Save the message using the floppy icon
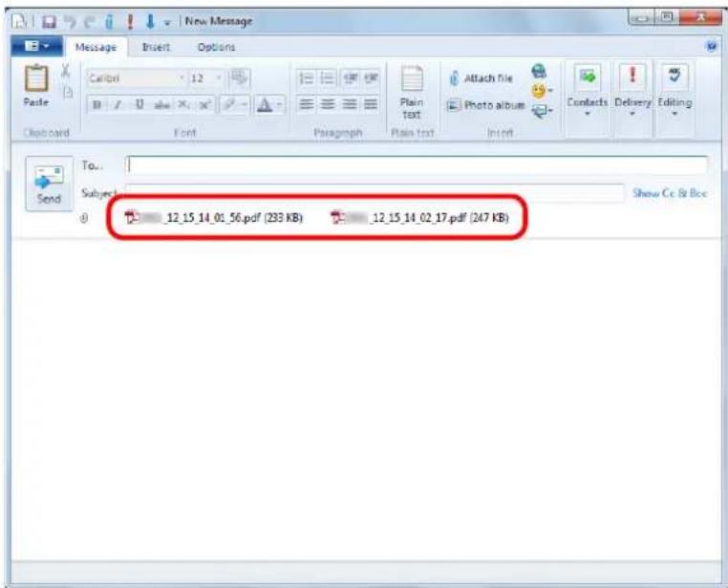The width and height of the screenshot is (728, 588). (x=49, y=22)
